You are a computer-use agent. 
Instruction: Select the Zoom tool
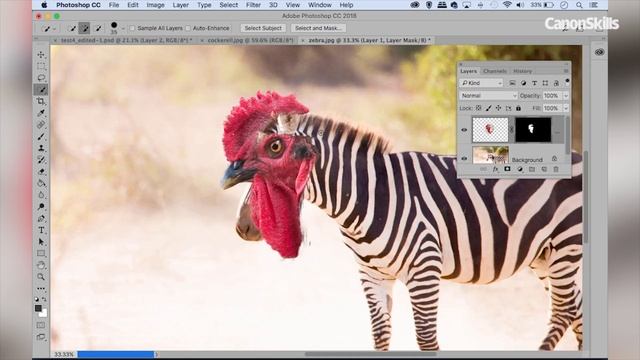point(41,277)
